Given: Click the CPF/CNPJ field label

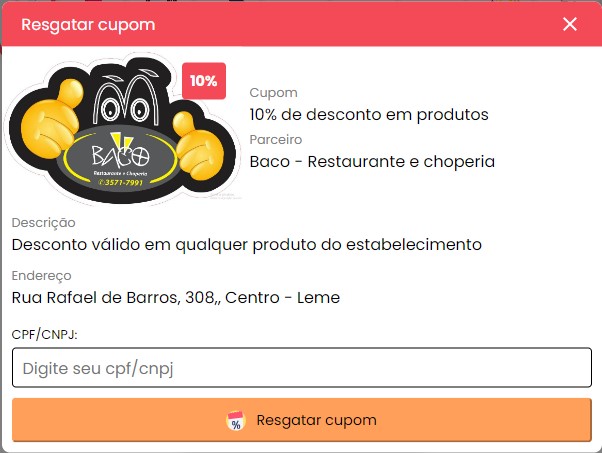Looking at the screenshot, I should (45, 334).
